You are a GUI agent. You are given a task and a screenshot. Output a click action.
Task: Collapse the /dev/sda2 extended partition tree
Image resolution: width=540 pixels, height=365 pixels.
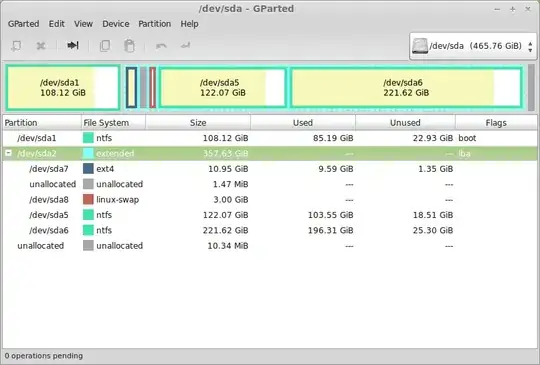(9, 153)
